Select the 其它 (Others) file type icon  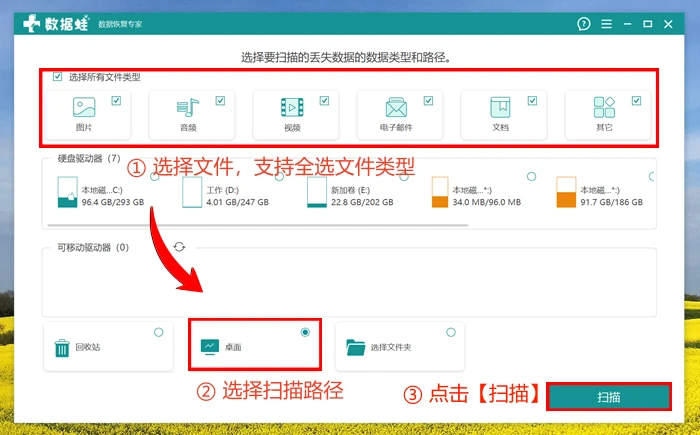604,108
